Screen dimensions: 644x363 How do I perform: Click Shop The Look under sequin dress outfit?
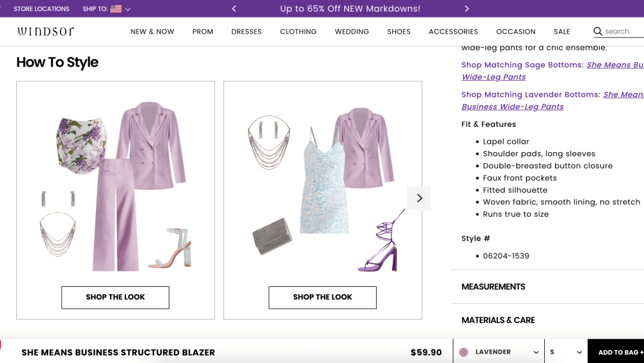click(x=323, y=297)
